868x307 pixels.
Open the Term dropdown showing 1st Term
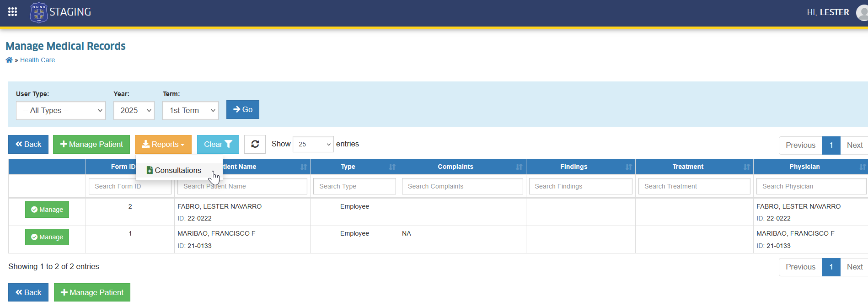pyautogui.click(x=190, y=110)
